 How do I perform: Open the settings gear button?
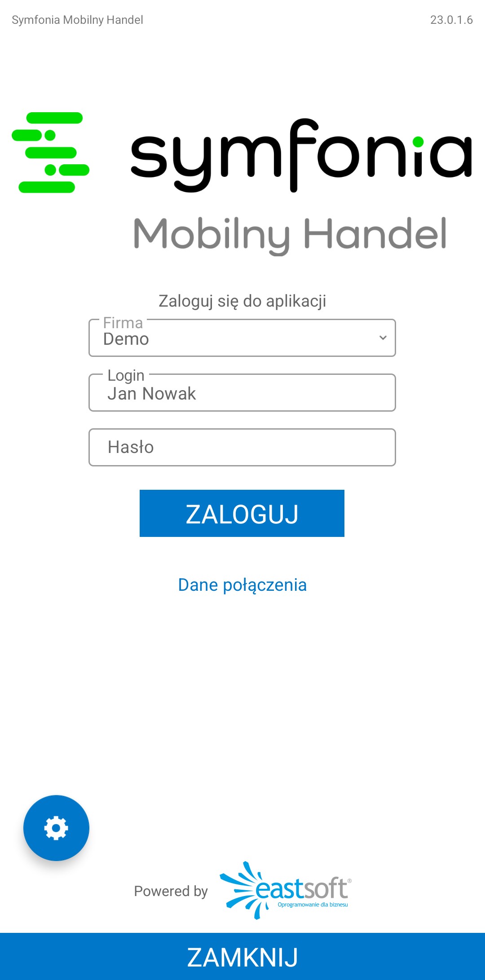56,828
